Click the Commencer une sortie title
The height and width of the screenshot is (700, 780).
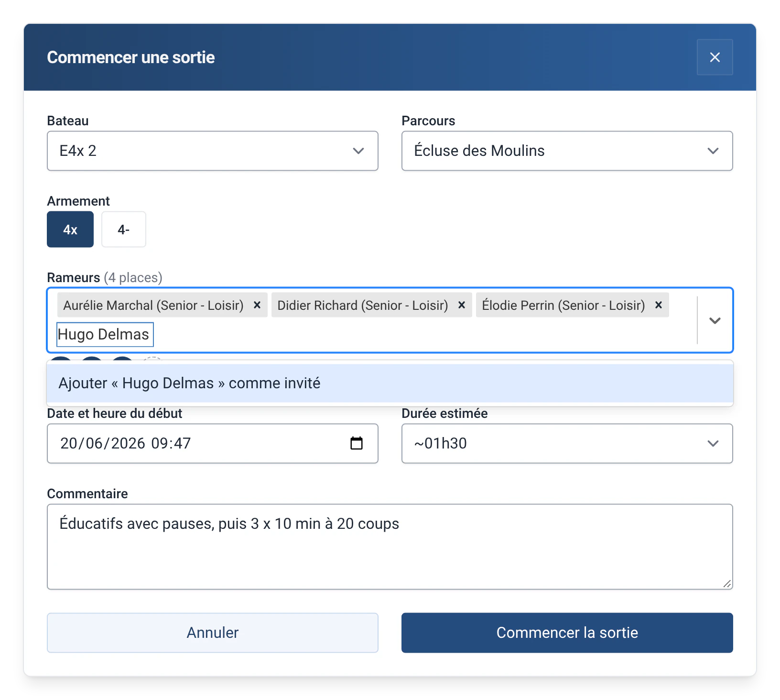tap(131, 57)
